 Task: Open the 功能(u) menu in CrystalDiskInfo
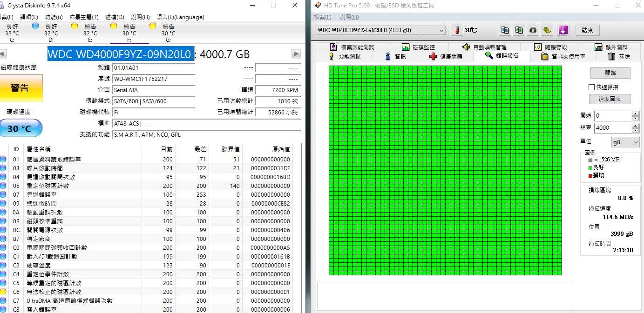[54, 17]
